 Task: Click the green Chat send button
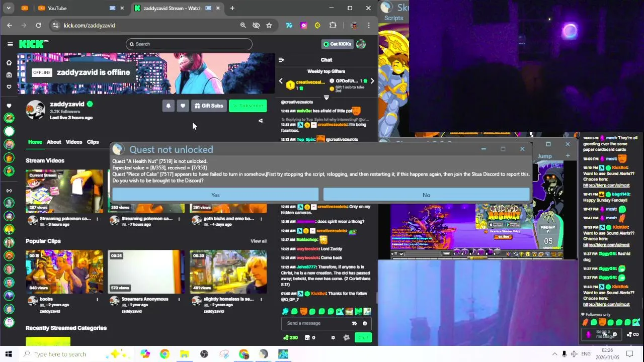point(363,337)
